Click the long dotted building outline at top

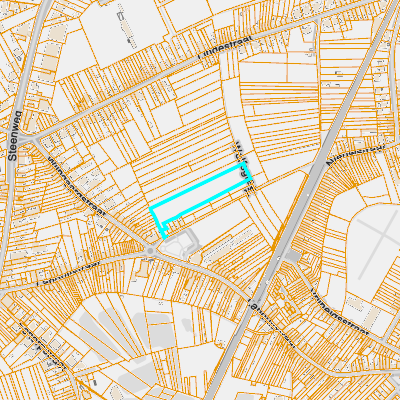pos(126,29)
